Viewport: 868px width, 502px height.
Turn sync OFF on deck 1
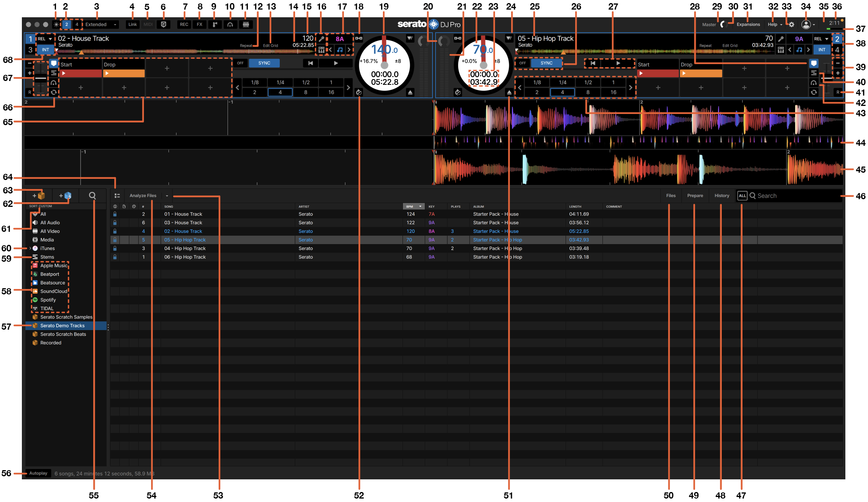pos(240,63)
